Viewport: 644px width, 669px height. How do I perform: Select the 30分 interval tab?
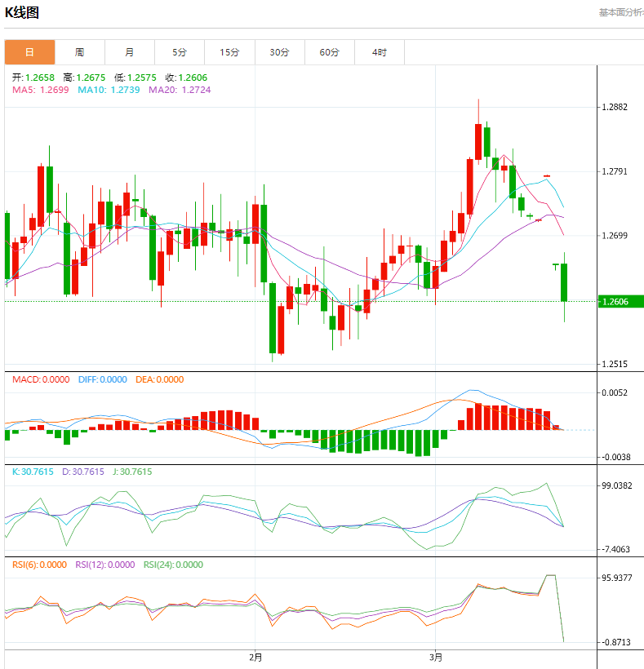[279, 52]
